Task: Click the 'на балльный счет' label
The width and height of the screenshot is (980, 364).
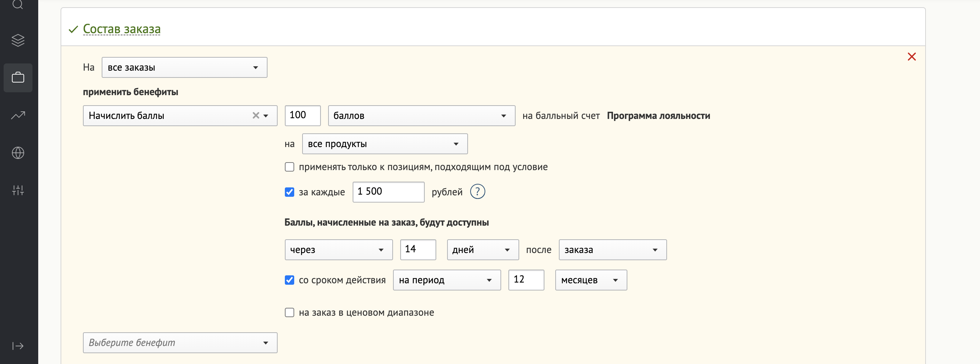Action: [x=561, y=116]
